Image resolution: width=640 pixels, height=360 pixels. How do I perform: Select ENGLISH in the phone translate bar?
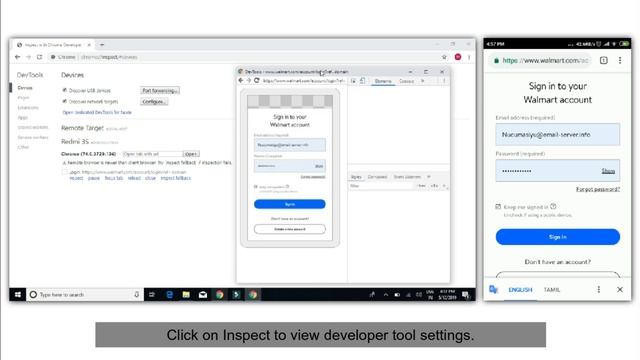tap(520, 290)
